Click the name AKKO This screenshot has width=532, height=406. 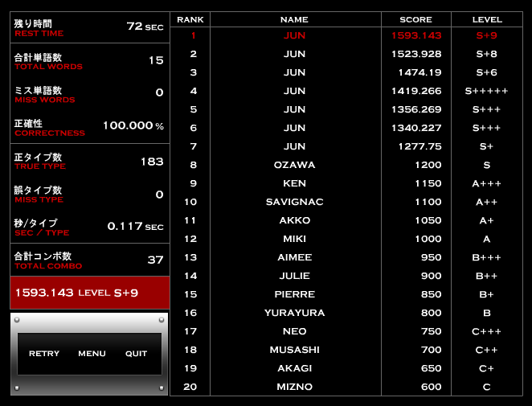click(x=294, y=220)
